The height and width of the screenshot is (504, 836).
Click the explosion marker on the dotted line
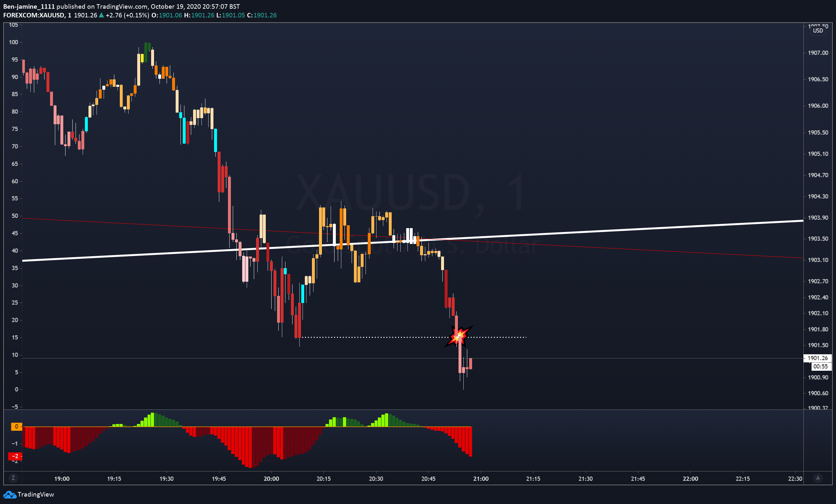[x=459, y=337]
